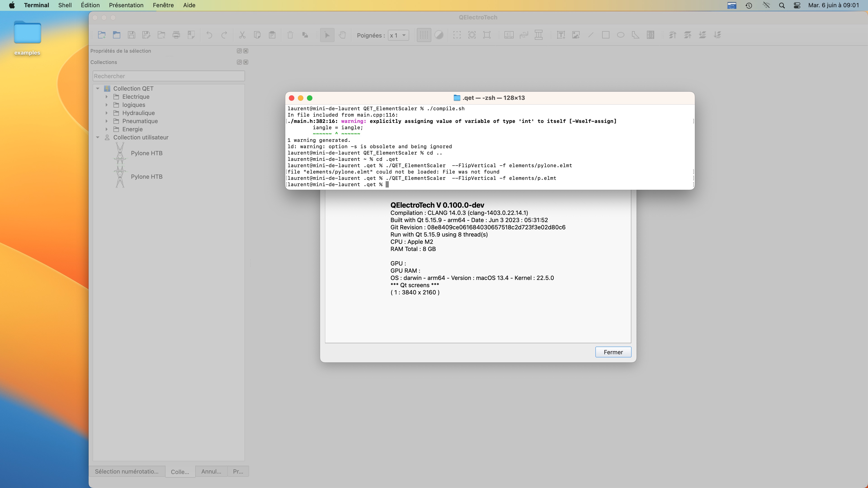Click the close project folder icon
This screenshot has width=868, height=488.
pos(161,35)
